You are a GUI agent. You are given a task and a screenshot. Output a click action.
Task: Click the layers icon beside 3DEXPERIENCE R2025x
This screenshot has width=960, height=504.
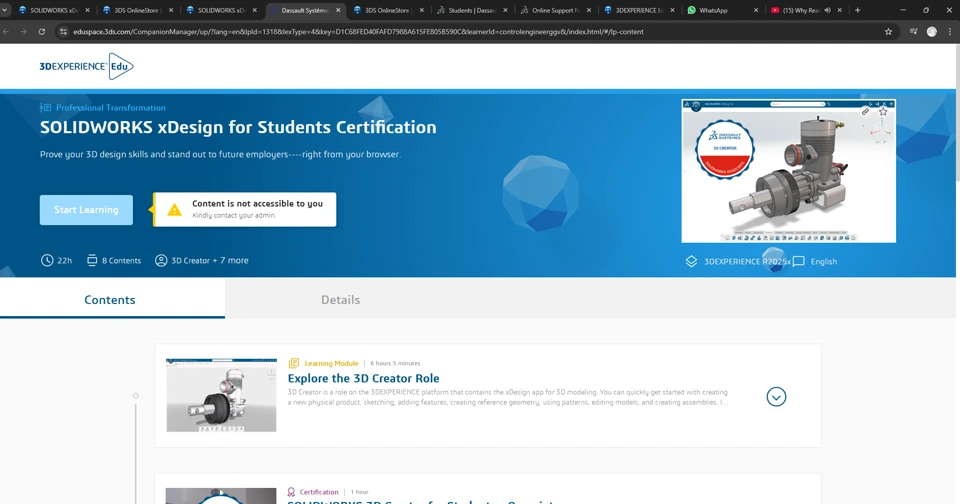coord(691,261)
